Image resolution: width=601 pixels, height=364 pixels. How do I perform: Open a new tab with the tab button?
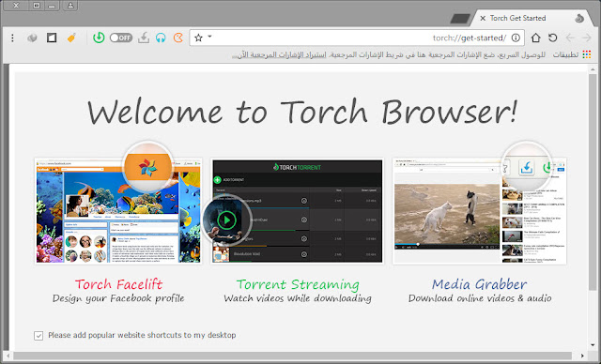tap(460, 18)
